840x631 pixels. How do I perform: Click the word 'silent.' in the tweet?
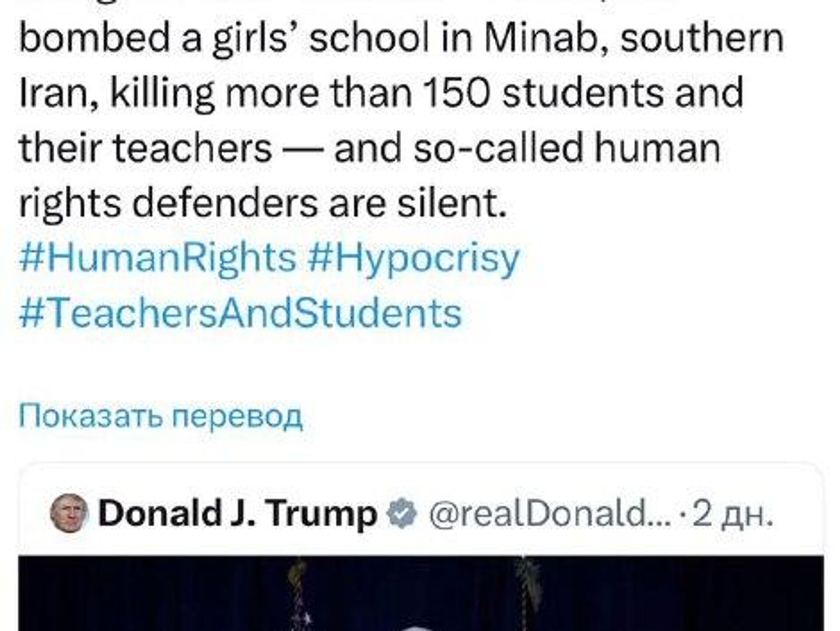[451, 203]
